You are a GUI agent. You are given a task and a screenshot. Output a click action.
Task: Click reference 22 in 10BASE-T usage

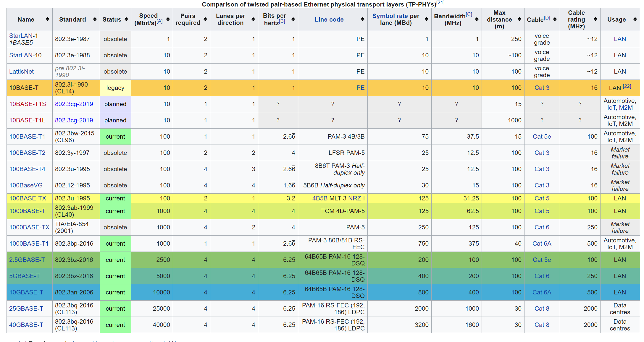click(x=627, y=86)
